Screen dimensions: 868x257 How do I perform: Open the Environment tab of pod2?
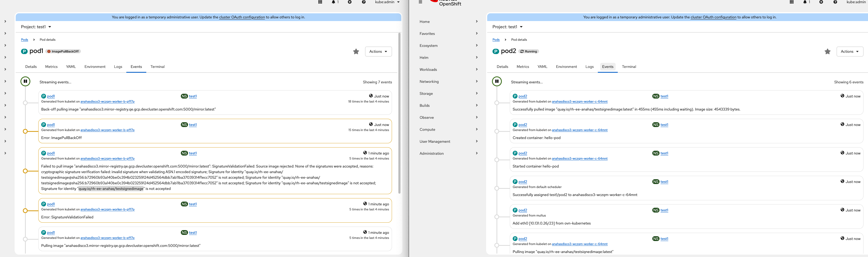tap(566, 67)
